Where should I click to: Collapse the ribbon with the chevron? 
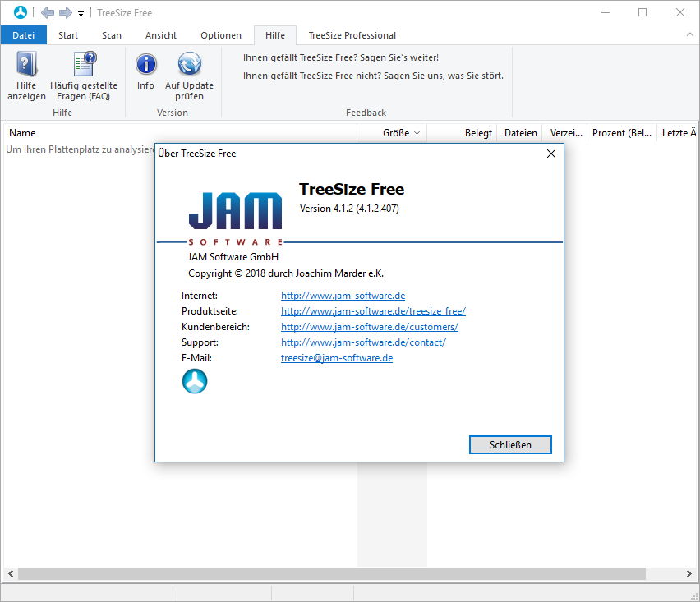coord(690,34)
